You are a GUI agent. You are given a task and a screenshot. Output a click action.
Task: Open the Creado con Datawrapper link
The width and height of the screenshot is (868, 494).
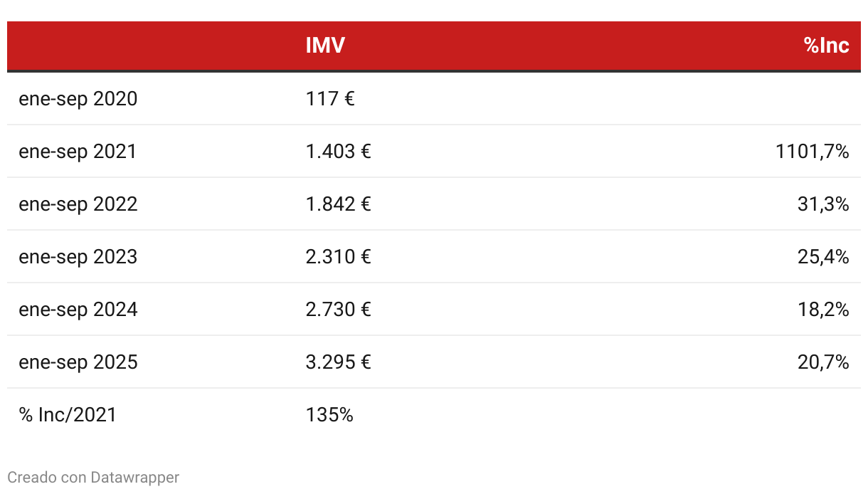click(93, 477)
